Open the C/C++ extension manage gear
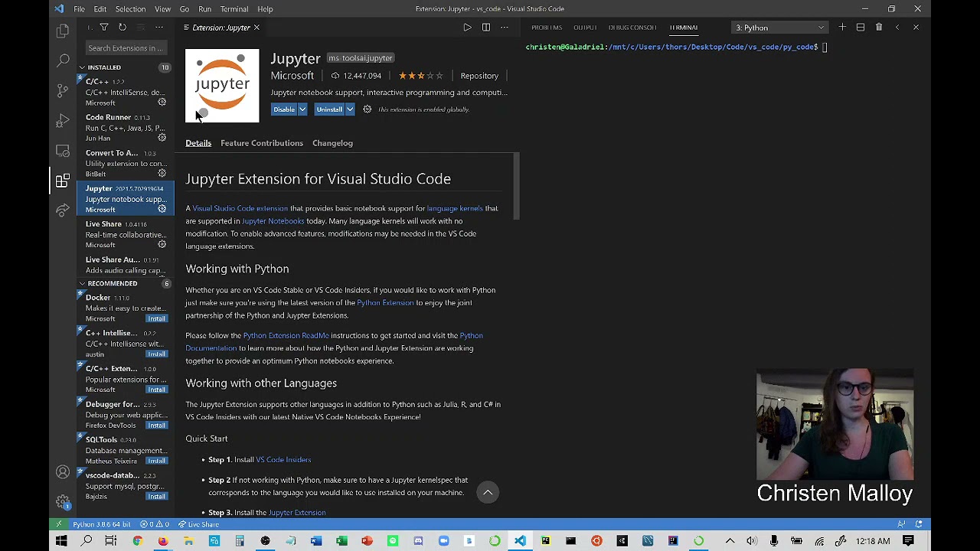Viewport: 980px width, 551px height. [162, 103]
